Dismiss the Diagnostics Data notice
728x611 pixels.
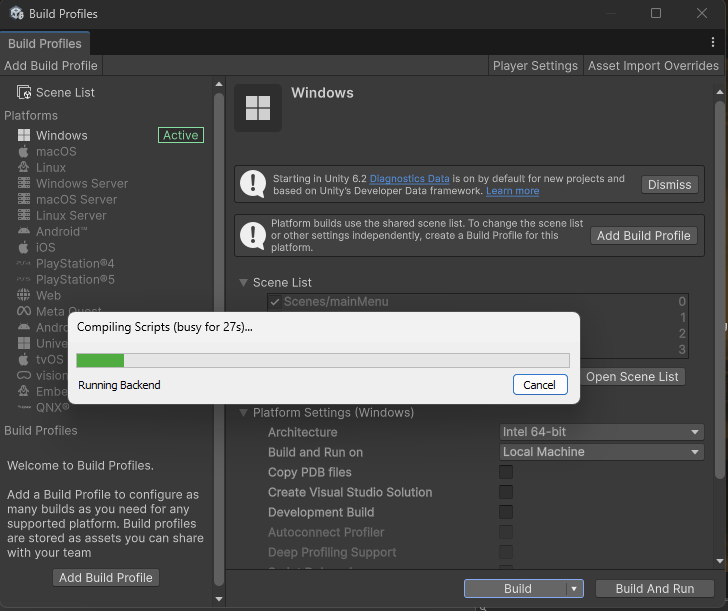coord(670,184)
